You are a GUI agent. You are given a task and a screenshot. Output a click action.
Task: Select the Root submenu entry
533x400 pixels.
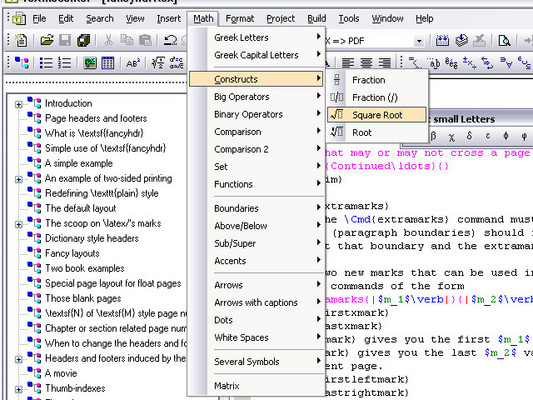pyautogui.click(x=377, y=133)
